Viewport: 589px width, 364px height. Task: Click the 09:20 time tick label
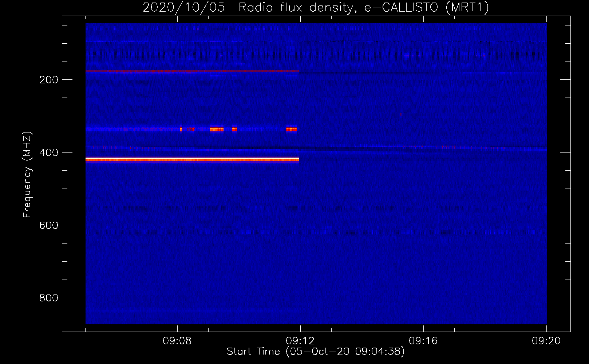[x=546, y=341]
